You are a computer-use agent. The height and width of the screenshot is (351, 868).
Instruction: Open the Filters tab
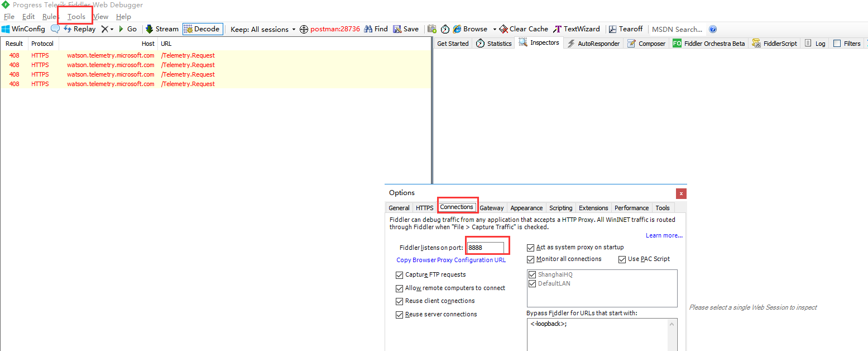[x=847, y=44]
